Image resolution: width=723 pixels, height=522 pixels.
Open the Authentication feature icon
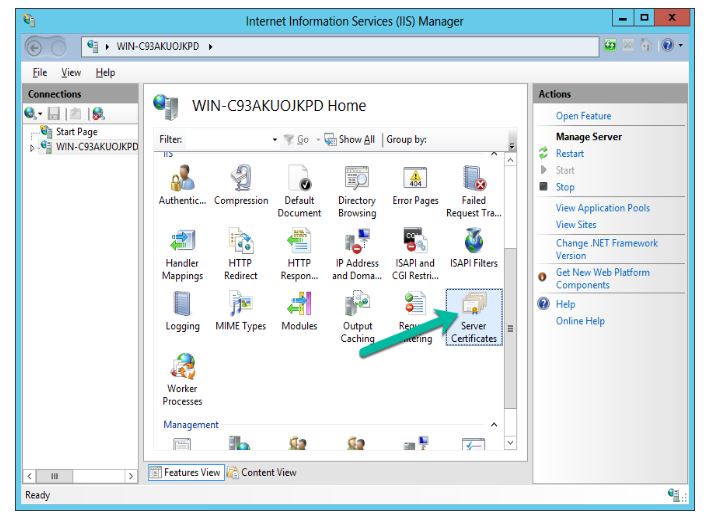coord(182,184)
